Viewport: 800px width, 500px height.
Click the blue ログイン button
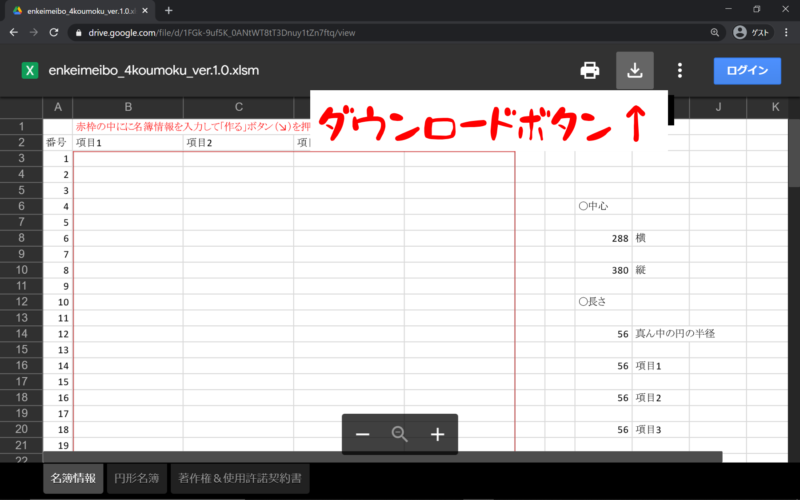[747, 70]
